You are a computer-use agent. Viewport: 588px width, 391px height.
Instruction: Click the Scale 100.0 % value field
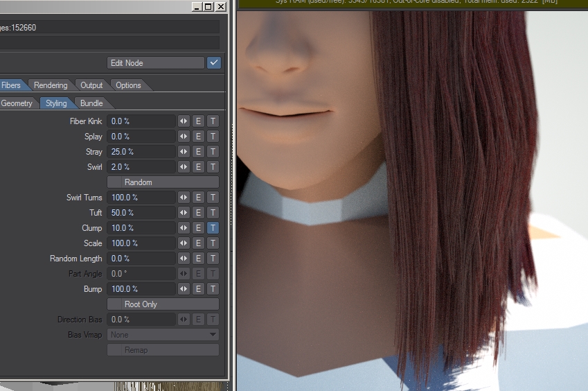(141, 243)
